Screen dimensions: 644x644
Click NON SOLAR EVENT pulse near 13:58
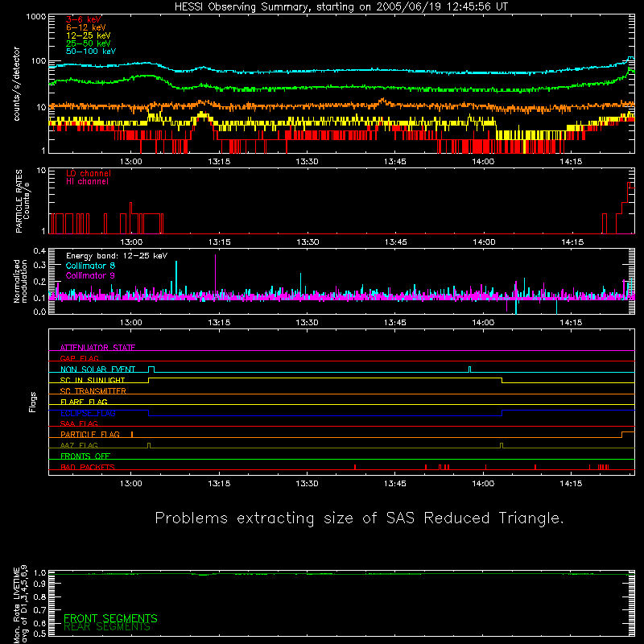pyautogui.click(x=470, y=369)
